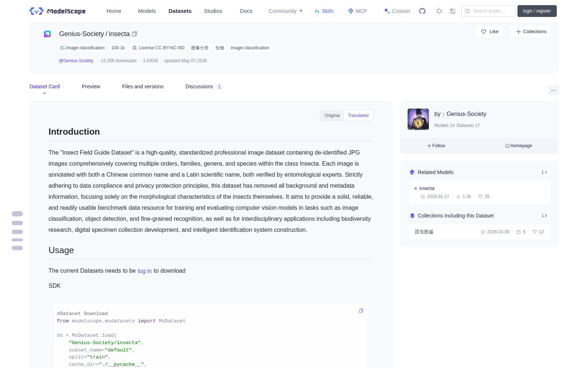Show the Original dataset card text

click(332, 116)
